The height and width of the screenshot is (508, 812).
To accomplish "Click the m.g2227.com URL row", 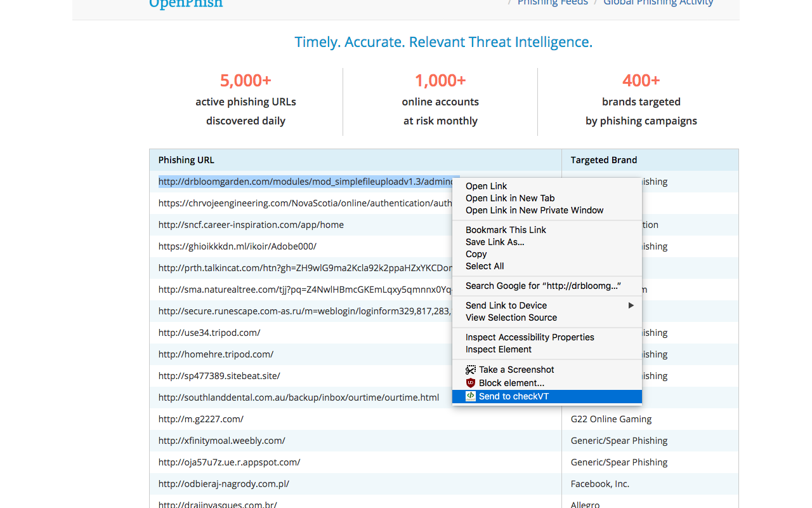I will [201, 419].
